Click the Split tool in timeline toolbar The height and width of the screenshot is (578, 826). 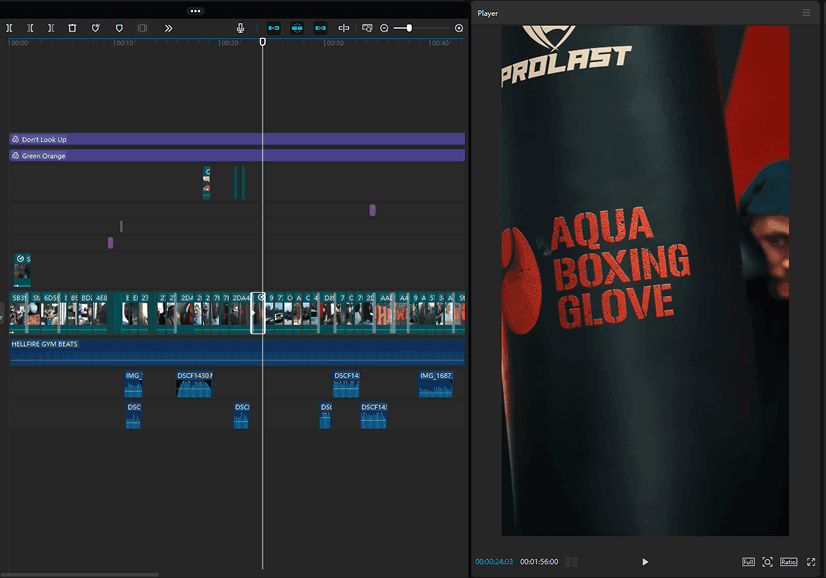[9, 28]
